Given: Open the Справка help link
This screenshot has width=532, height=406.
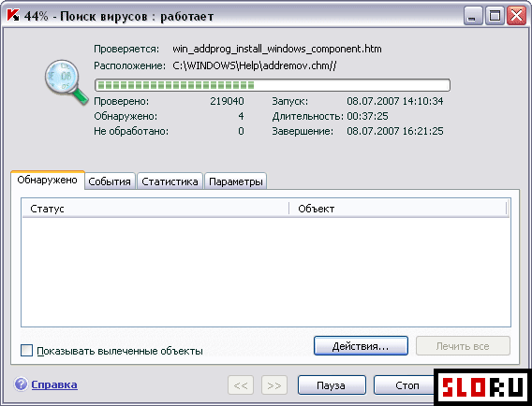Looking at the screenshot, I should pyautogui.click(x=54, y=384).
